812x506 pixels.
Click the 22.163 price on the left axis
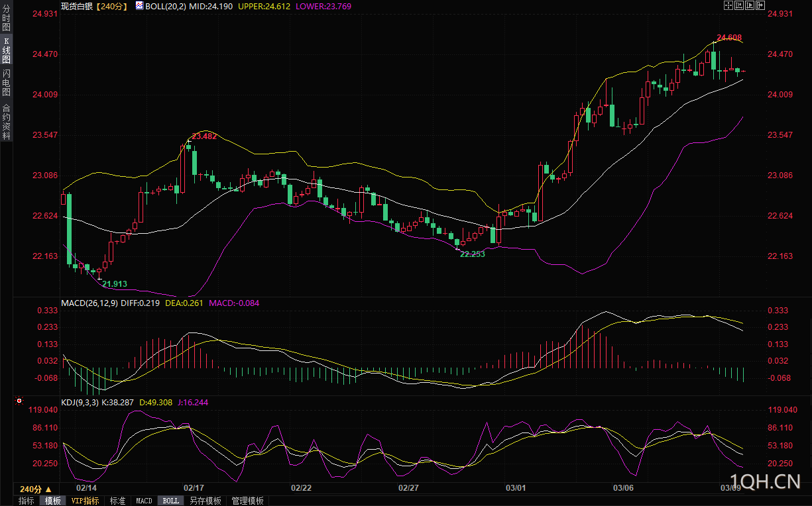tap(45, 256)
